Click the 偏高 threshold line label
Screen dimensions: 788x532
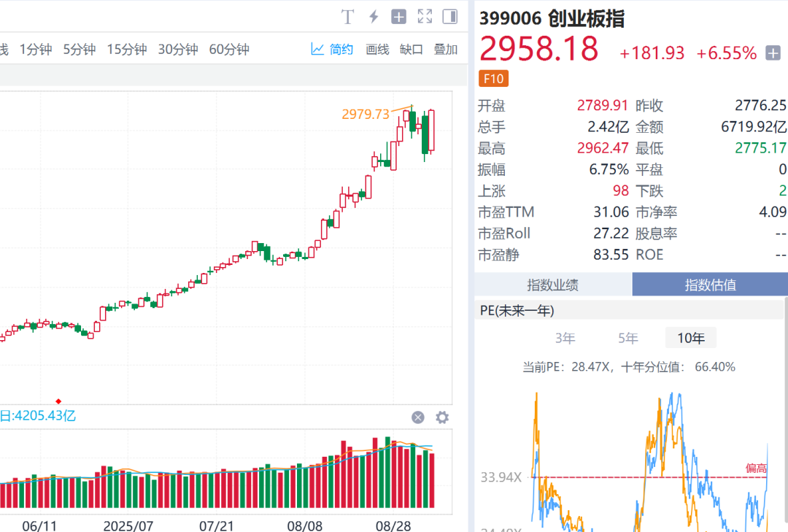(x=756, y=469)
